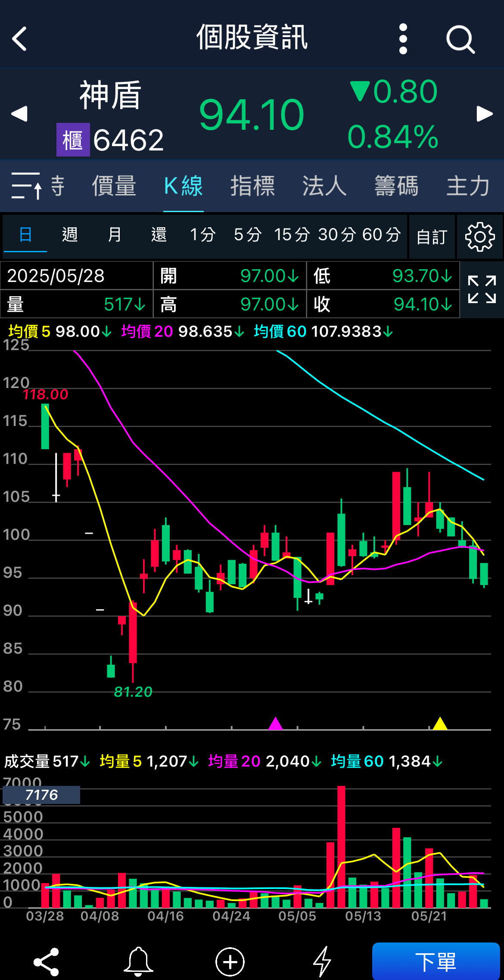Set a price alert with bell icon
The width and height of the screenshot is (504, 980).
[x=138, y=962]
